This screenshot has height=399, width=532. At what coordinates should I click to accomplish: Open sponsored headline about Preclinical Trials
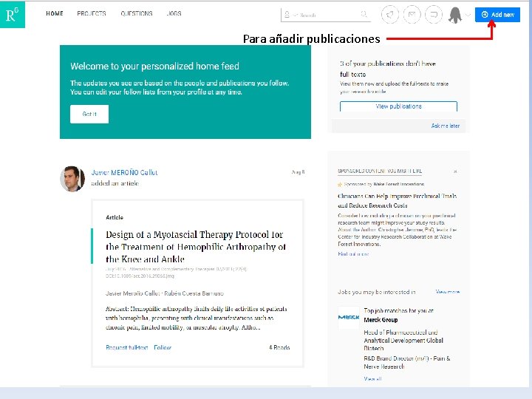pyautogui.click(x=397, y=200)
